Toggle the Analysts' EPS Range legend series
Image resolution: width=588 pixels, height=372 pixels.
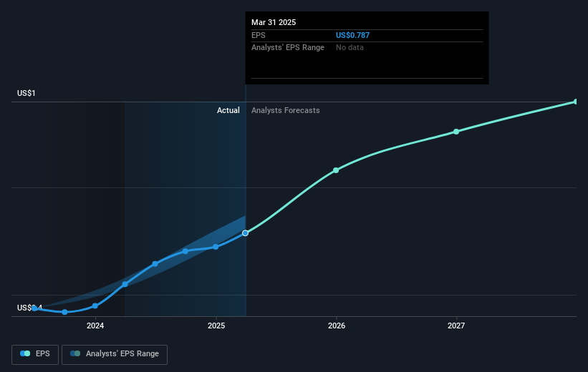click(x=115, y=354)
